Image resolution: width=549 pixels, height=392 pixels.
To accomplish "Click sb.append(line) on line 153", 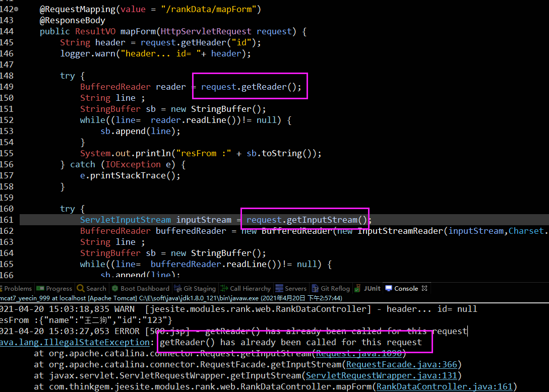I will [138, 131].
